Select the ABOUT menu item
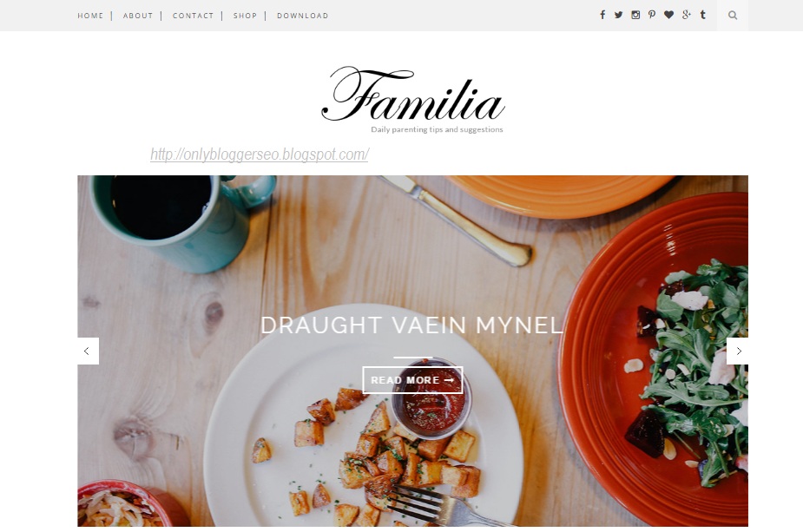Viewport: 803px width, 532px height. pyautogui.click(x=138, y=16)
